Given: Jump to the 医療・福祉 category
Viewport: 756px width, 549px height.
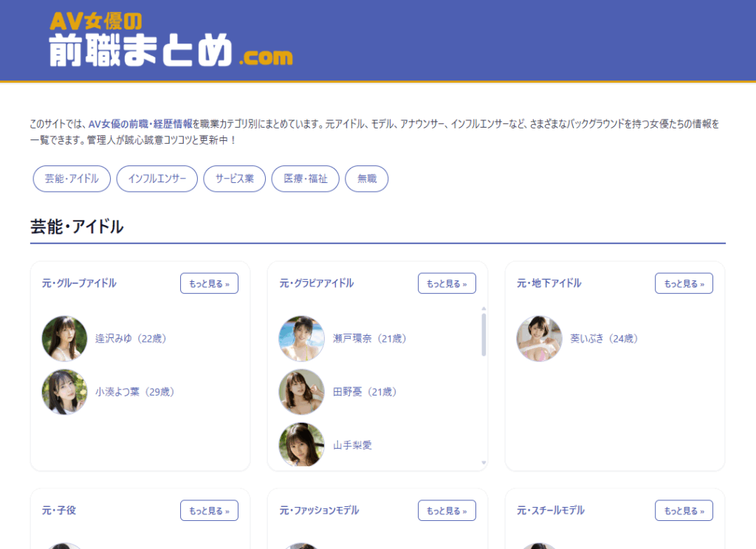Looking at the screenshot, I should [x=305, y=179].
